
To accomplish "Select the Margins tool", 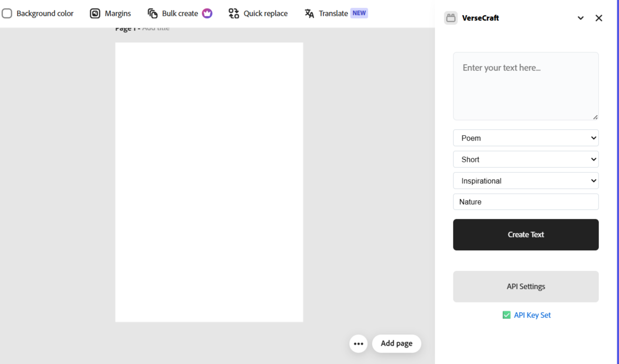I will click(x=110, y=13).
